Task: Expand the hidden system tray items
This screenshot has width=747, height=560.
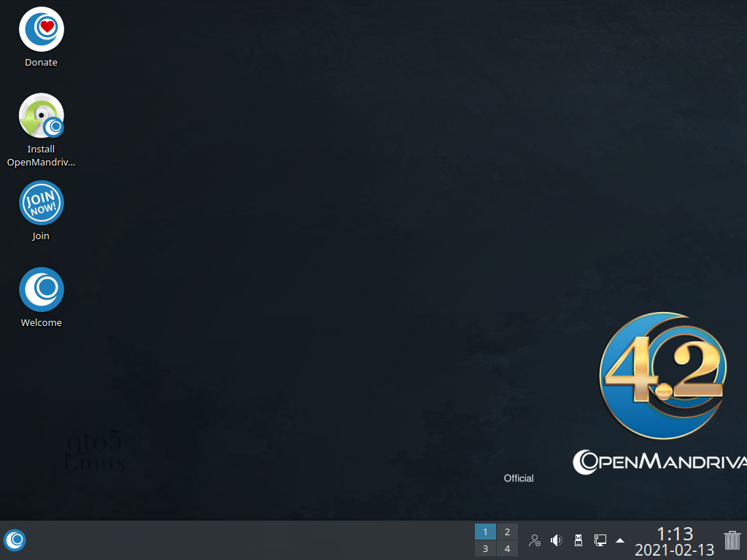Action: coord(619,540)
